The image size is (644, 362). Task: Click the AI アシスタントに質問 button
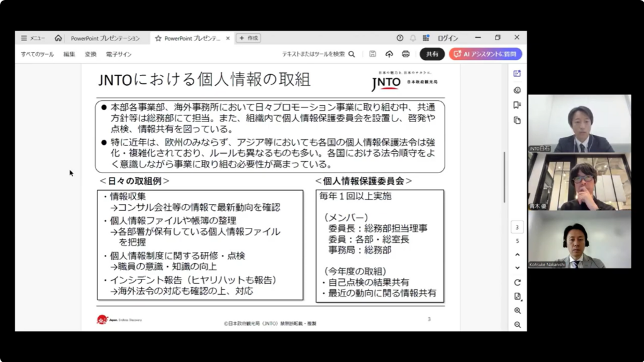[485, 54]
